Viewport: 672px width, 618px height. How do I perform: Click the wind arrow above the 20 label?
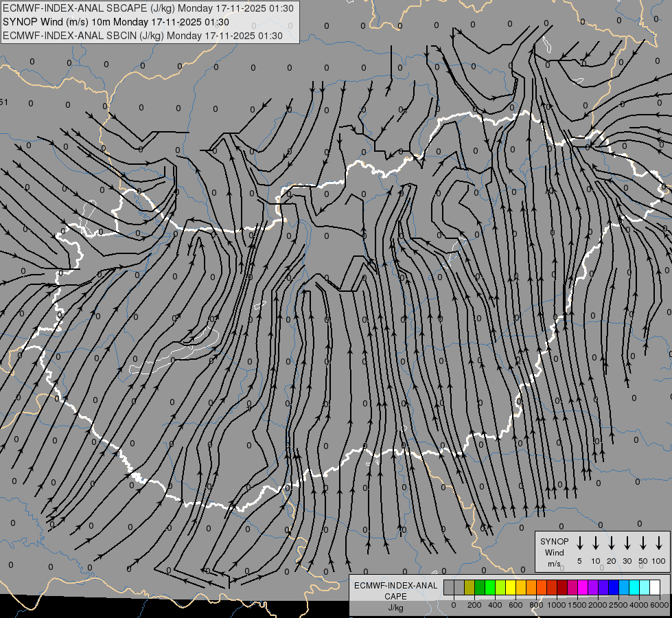point(611,542)
